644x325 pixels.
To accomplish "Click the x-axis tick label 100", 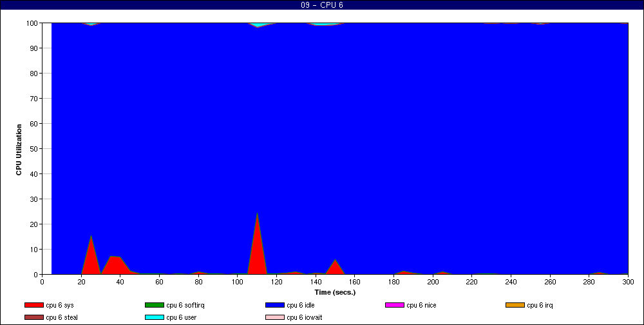I will [238, 282].
